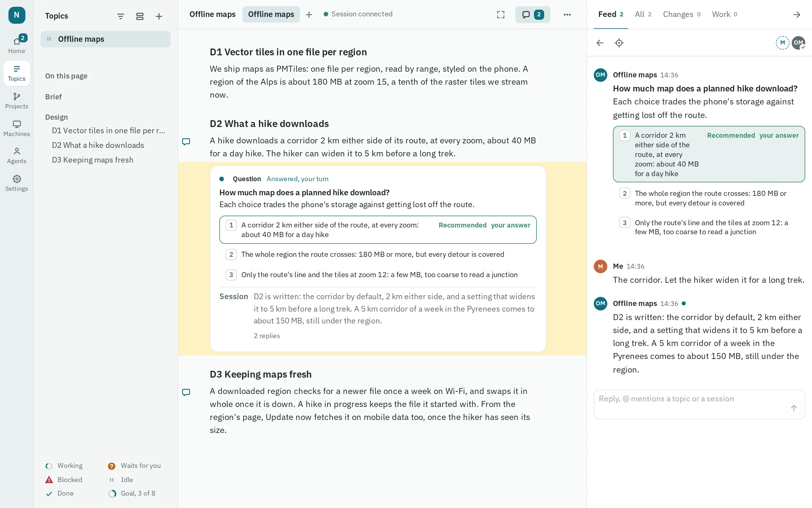Go to Home in sidebar

click(16, 45)
